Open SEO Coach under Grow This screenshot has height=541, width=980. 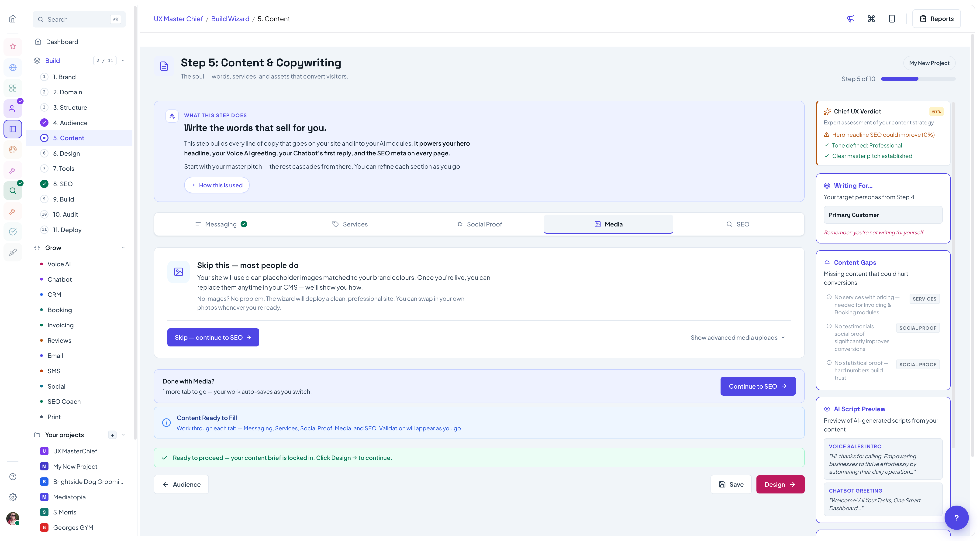pyautogui.click(x=79, y=401)
